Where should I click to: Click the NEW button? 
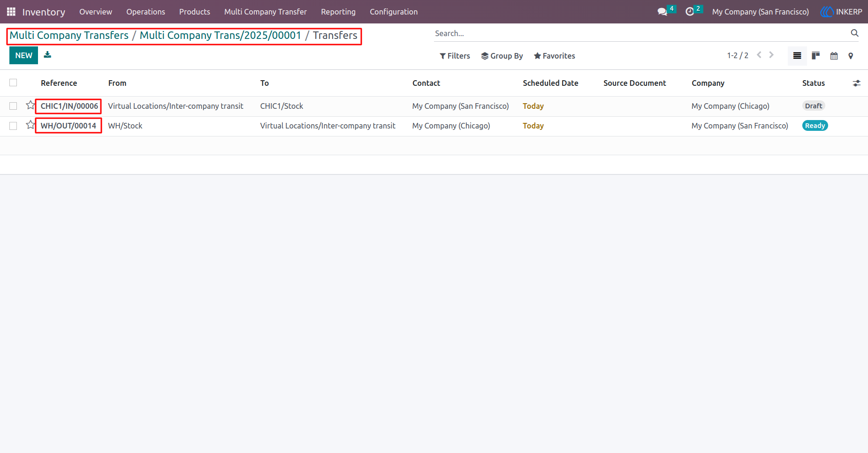23,55
